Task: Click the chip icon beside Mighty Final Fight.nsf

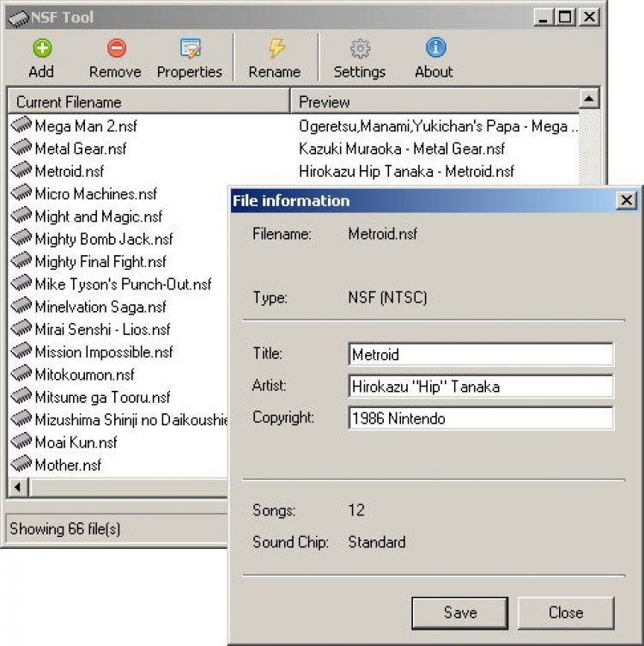Action: coord(21,260)
